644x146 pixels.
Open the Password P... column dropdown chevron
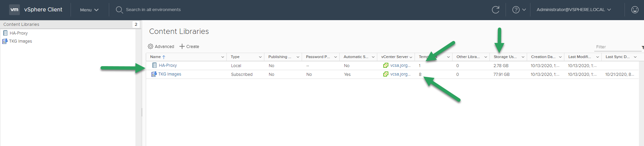(x=335, y=57)
